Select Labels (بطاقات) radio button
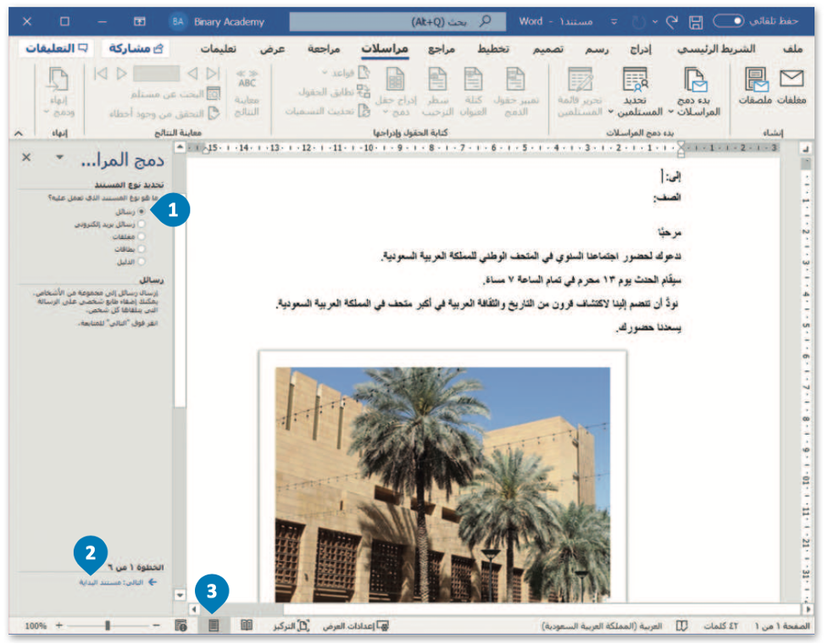Viewport: 828px width, 644px height. pos(141,249)
